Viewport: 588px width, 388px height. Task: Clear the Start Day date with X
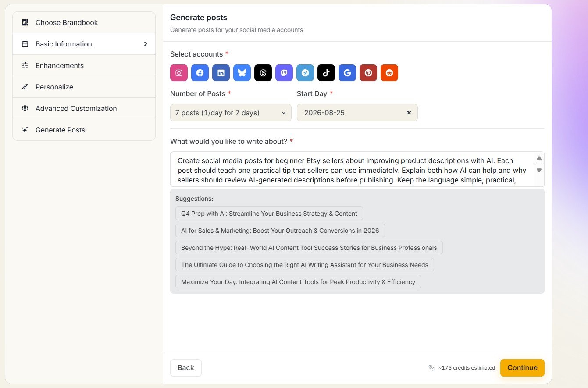(x=409, y=113)
